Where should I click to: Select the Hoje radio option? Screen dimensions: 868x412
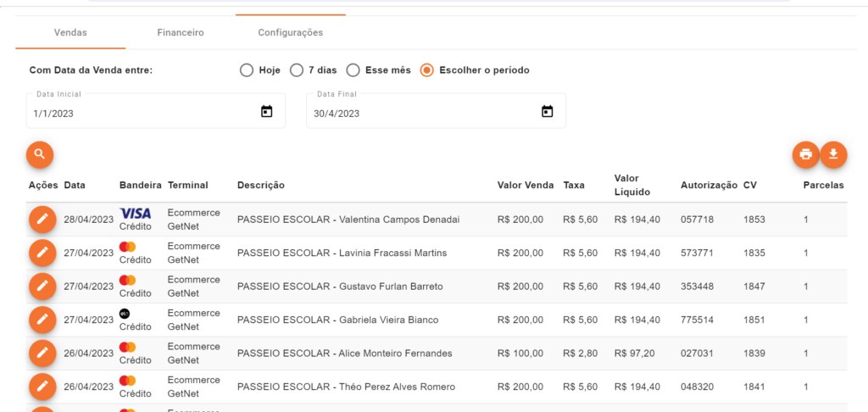pos(247,70)
